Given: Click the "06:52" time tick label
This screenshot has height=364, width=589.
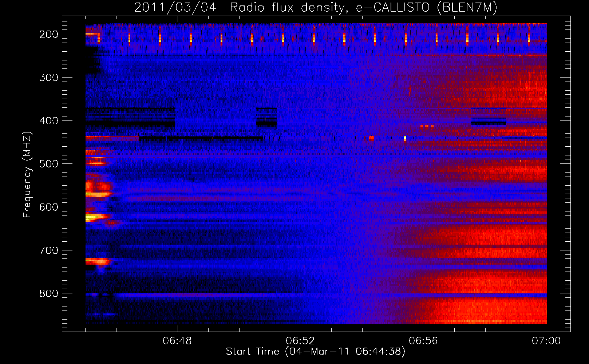Looking at the screenshot, I should [x=300, y=341].
